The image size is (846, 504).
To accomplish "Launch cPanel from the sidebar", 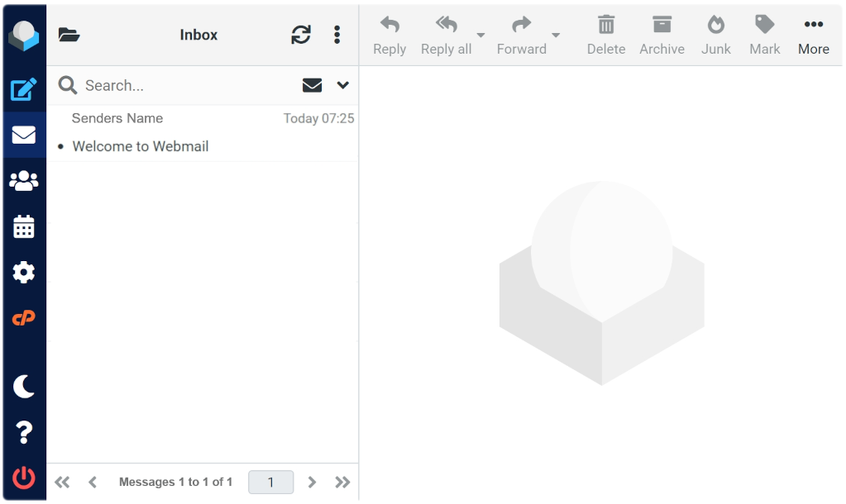I will (x=23, y=316).
